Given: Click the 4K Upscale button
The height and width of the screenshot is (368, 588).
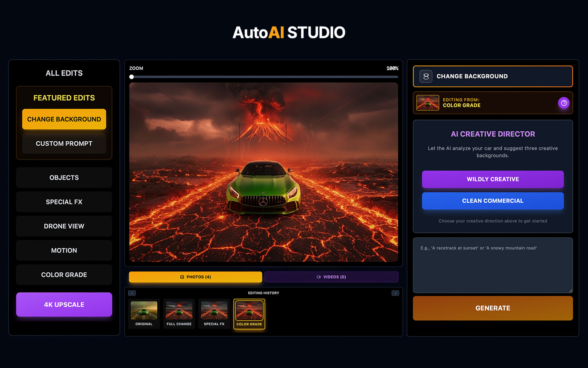Looking at the screenshot, I should pos(64,304).
